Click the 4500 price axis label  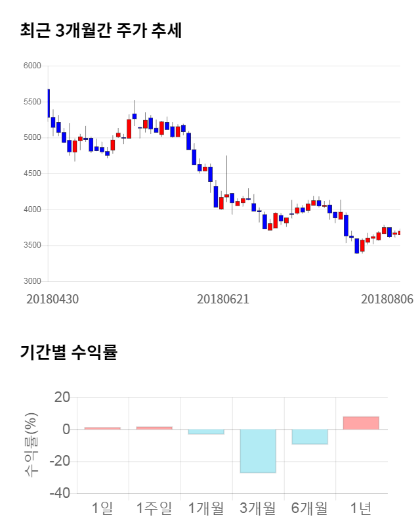[32, 174]
